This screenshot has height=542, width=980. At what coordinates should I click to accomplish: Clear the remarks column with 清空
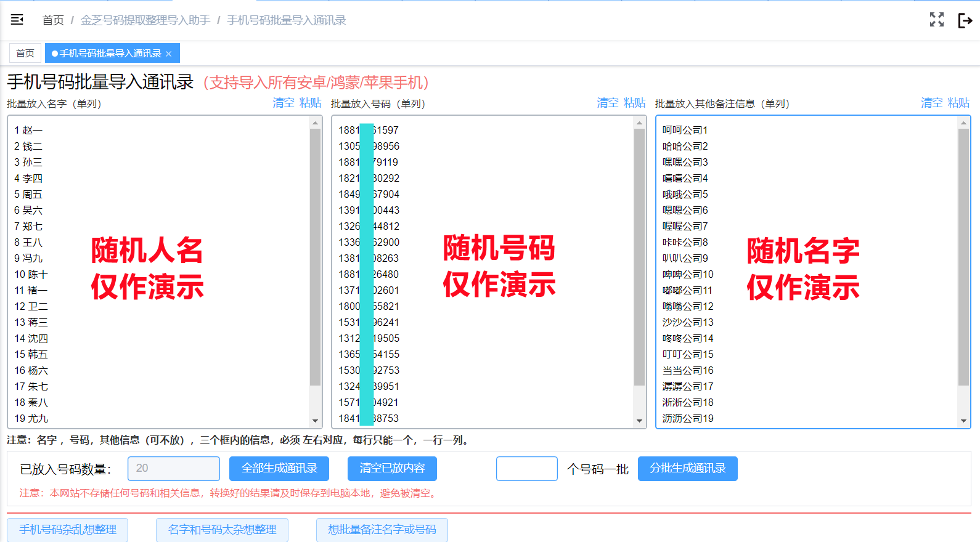pos(932,103)
